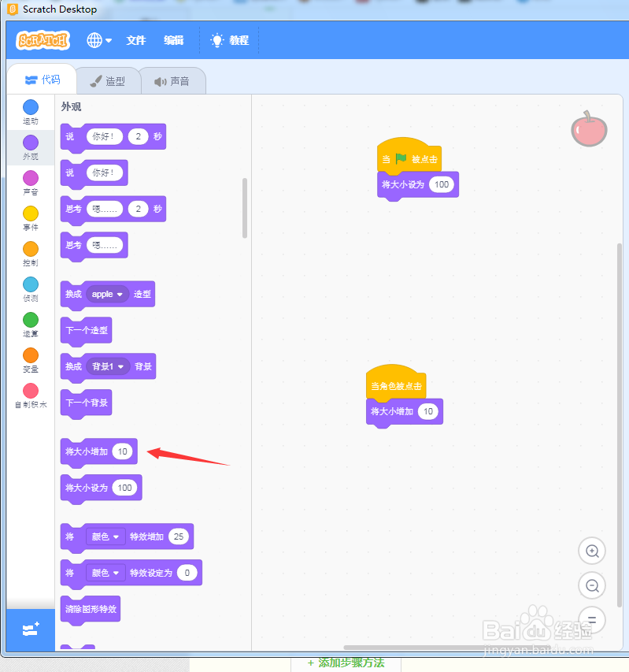Reset workspace zoom with equals button

point(592,620)
